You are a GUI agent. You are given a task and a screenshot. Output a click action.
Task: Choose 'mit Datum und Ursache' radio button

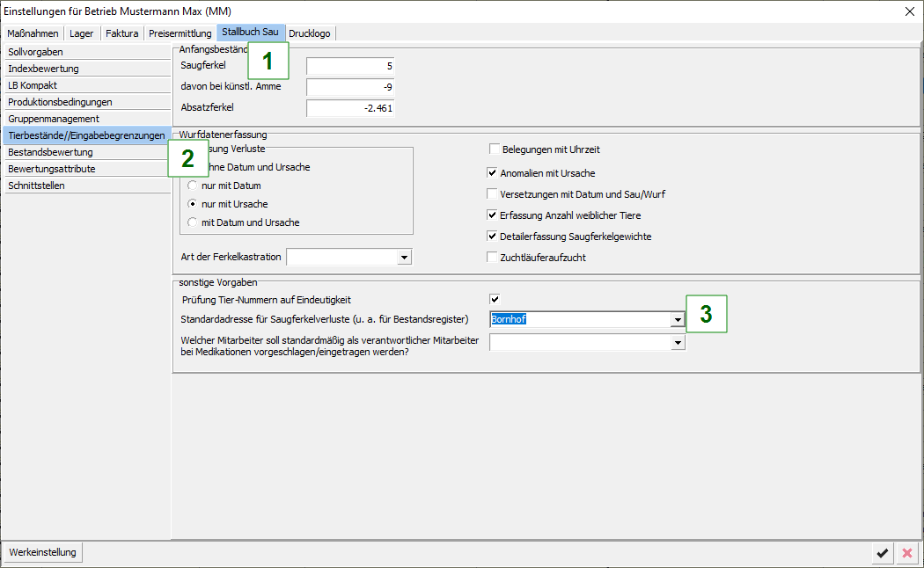pyautogui.click(x=193, y=222)
